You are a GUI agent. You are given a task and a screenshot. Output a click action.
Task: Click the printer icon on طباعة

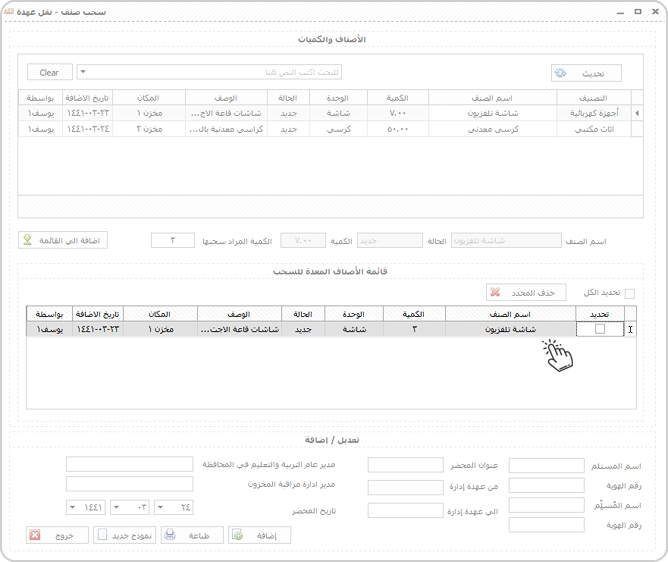coord(170,535)
